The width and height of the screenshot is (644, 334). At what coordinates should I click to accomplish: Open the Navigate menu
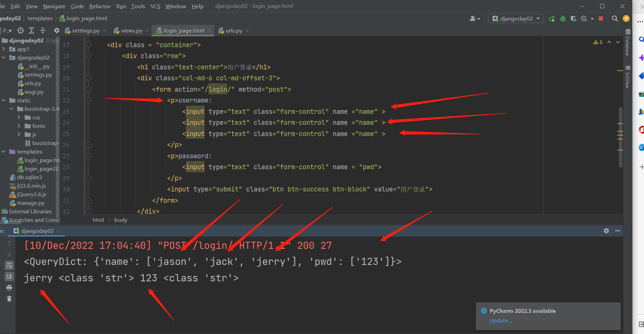click(x=54, y=6)
